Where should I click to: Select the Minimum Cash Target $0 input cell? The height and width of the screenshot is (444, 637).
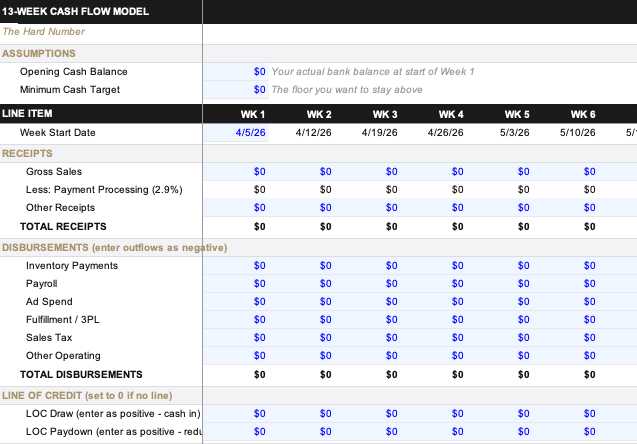click(x=236, y=89)
